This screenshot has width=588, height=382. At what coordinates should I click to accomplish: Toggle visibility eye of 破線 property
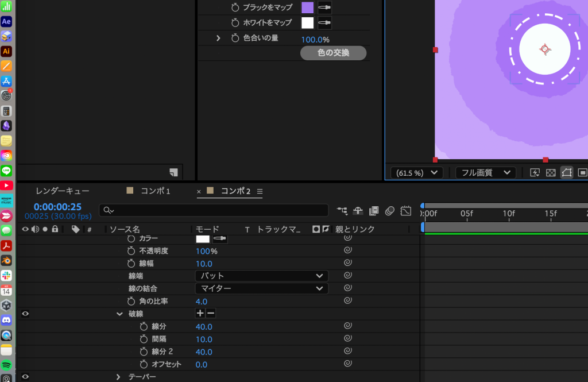coord(25,314)
